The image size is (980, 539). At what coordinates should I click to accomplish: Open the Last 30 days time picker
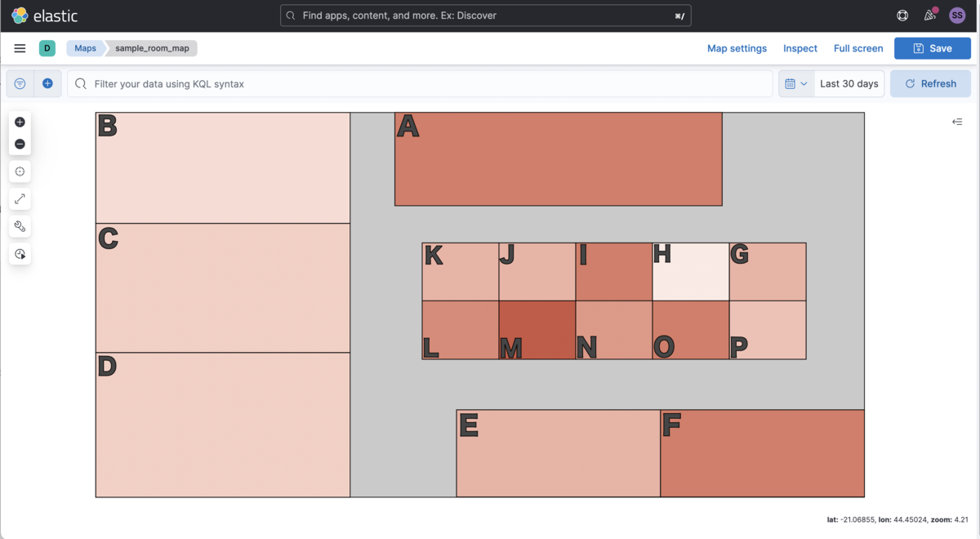849,84
